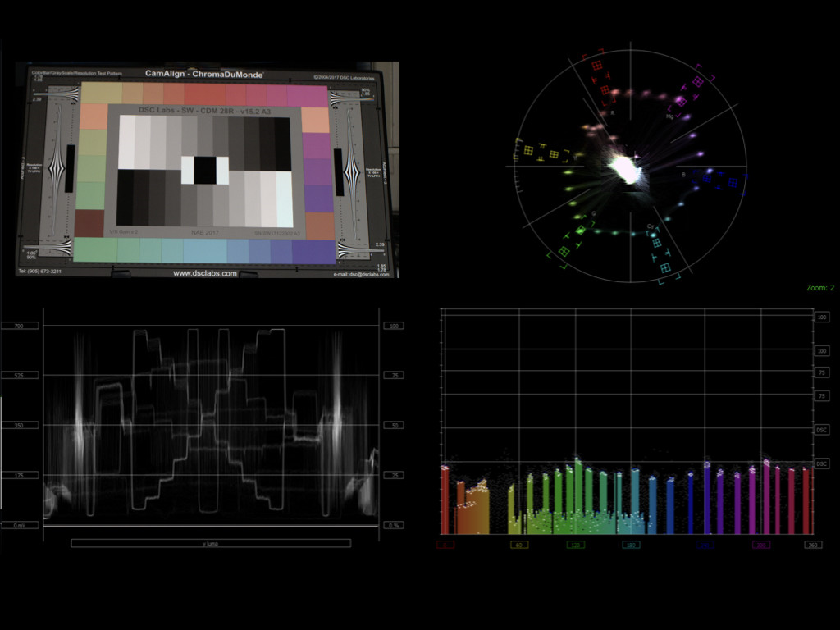Select the 350 millivolt scale label
840x630 pixels.
(20, 426)
